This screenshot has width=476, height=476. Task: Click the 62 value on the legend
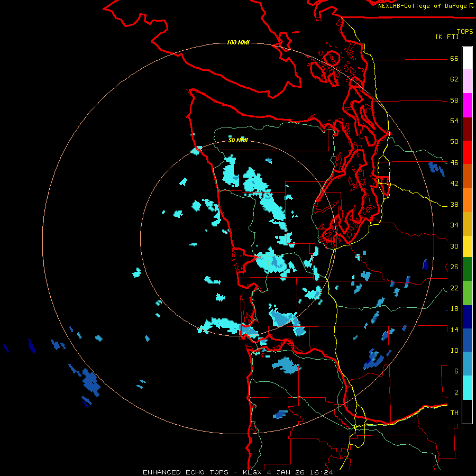click(x=454, y=79)
